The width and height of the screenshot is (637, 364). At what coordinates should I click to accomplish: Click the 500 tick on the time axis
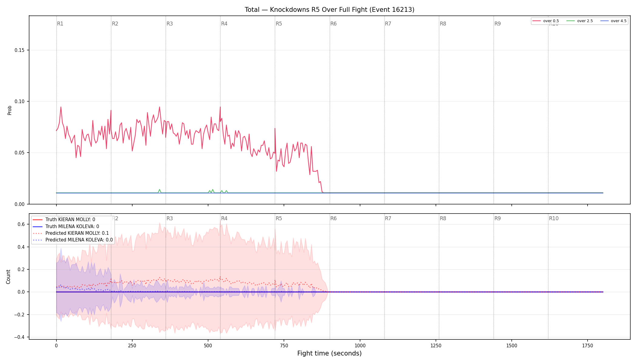(x=208, y=345)
